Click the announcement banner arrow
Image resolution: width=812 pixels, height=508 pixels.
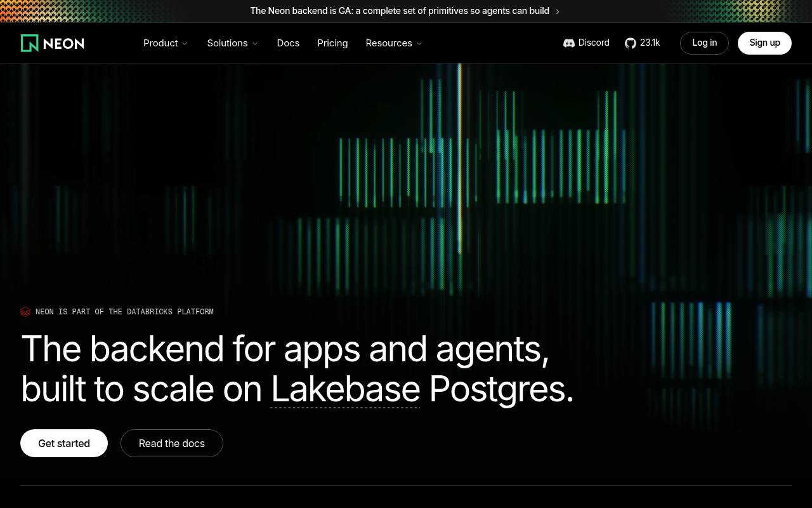click(x=558, y=11)
